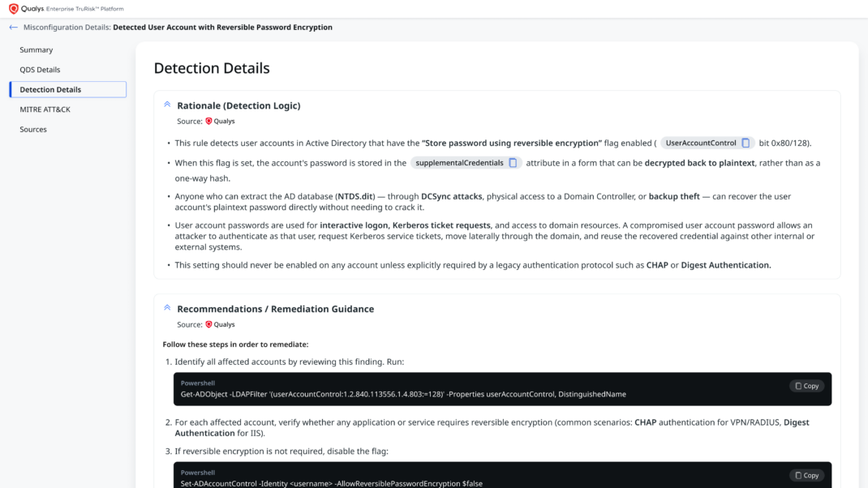Click the first 'Powershell' code block label

click(198, 383)
